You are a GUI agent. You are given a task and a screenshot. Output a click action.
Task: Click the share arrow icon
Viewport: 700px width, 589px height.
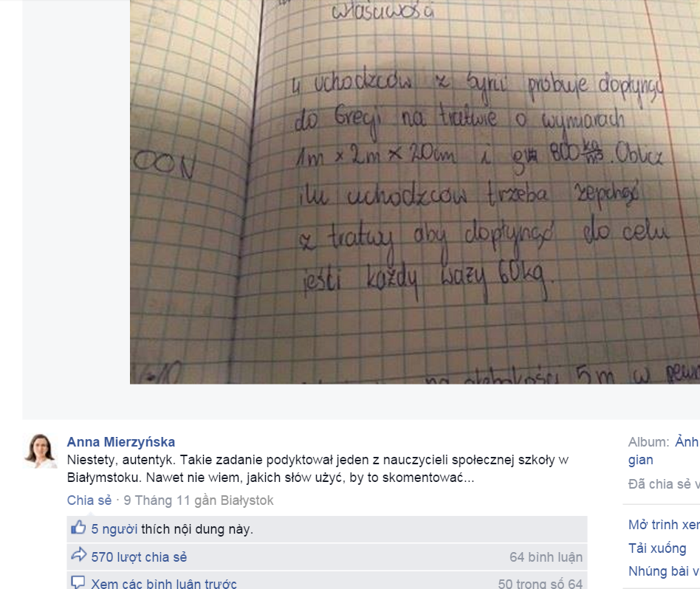coord(79,555)
